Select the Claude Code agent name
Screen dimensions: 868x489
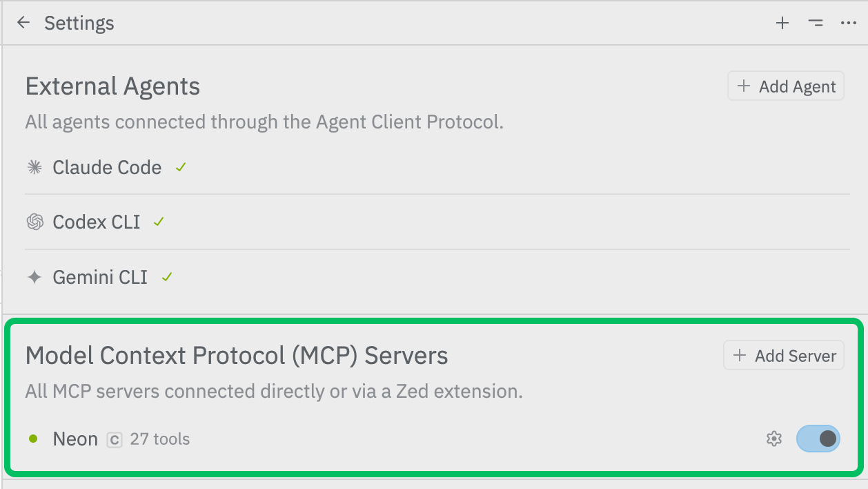(x=107, y=167)
